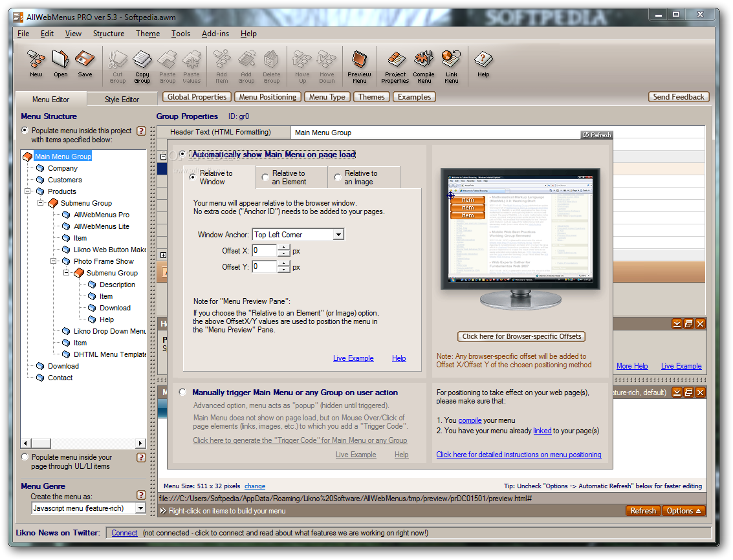Click the Products Submenu Group folder icon

coord(53,203)
